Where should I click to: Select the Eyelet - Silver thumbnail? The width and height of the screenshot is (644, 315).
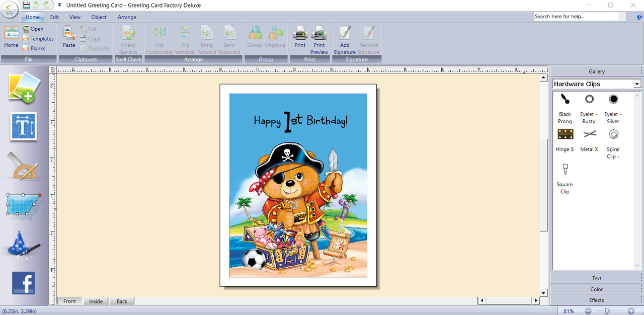click(x=613, y=99)
